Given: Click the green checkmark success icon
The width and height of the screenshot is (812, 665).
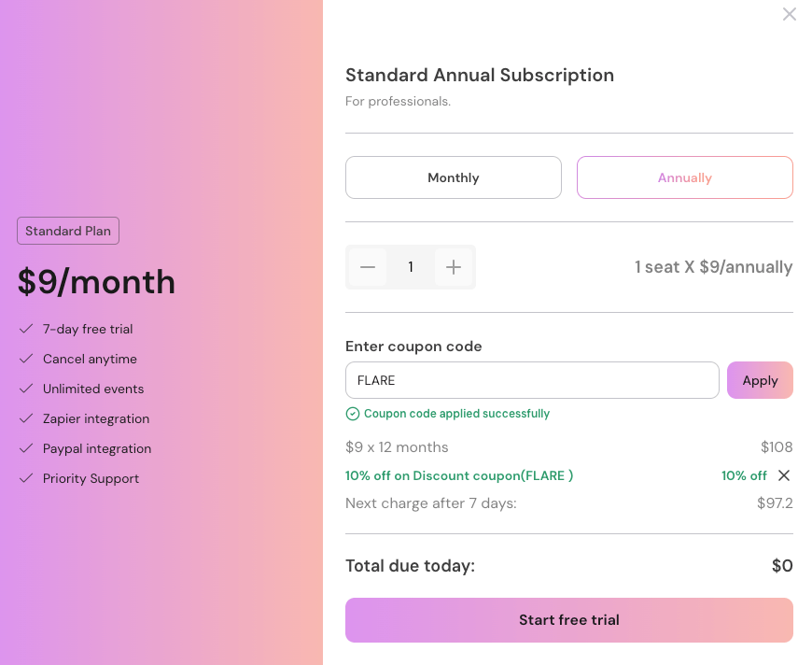Looking at the screenshot, I should [x=353, y=413].
